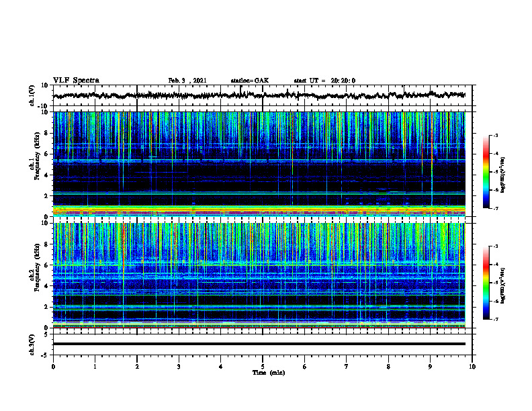Click the "start UT = 20:20:0" label
The height and width of the screenshot is (411, 532).
324,81
